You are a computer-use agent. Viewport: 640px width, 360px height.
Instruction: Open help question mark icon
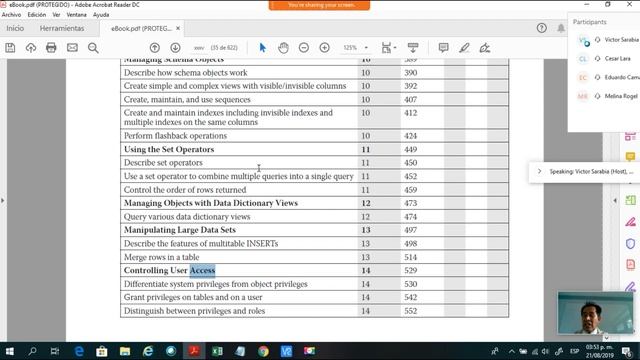coord(542,28)
